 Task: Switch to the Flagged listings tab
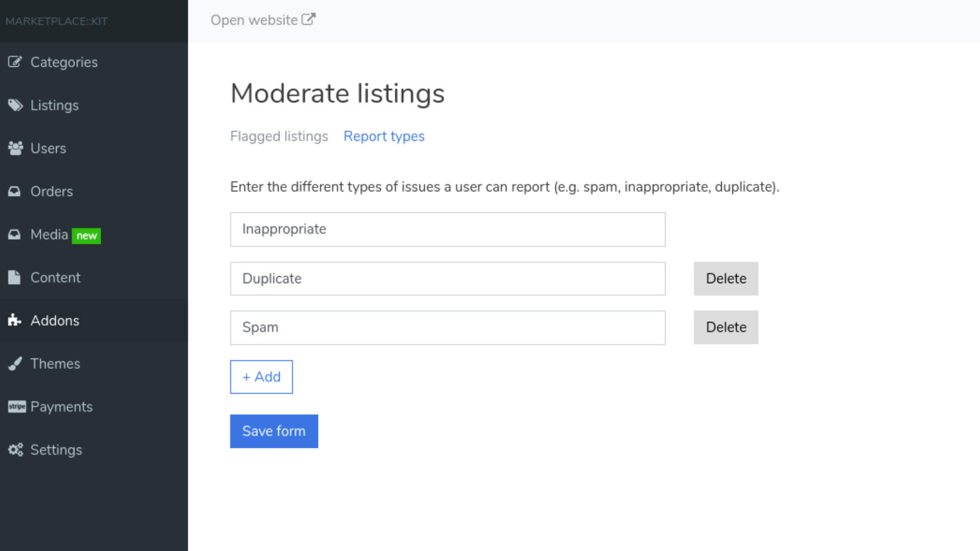[x=279, y=136]
